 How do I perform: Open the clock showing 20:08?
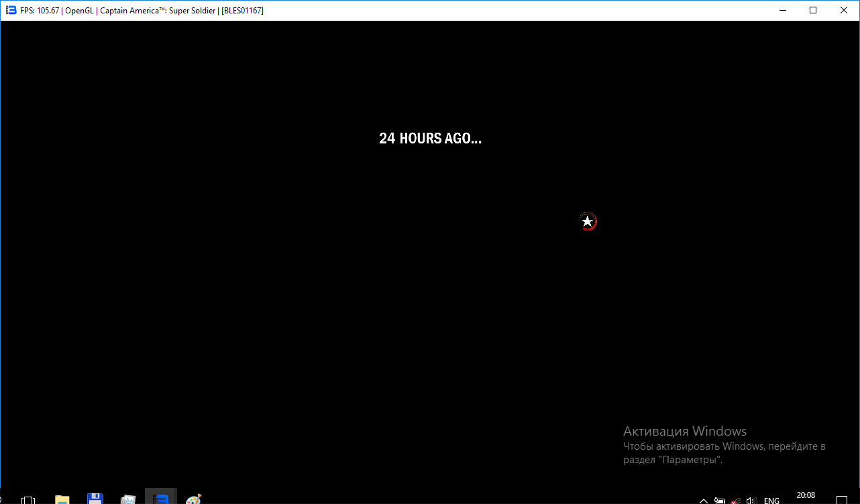coord(806,496)
